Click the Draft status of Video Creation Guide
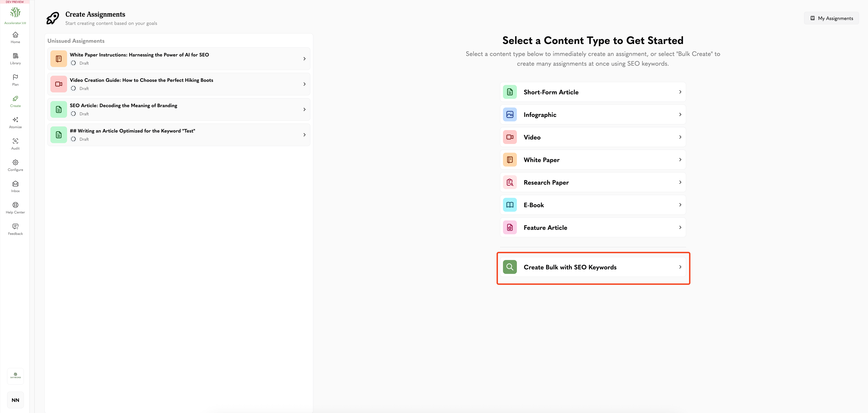 click(80, 89)
